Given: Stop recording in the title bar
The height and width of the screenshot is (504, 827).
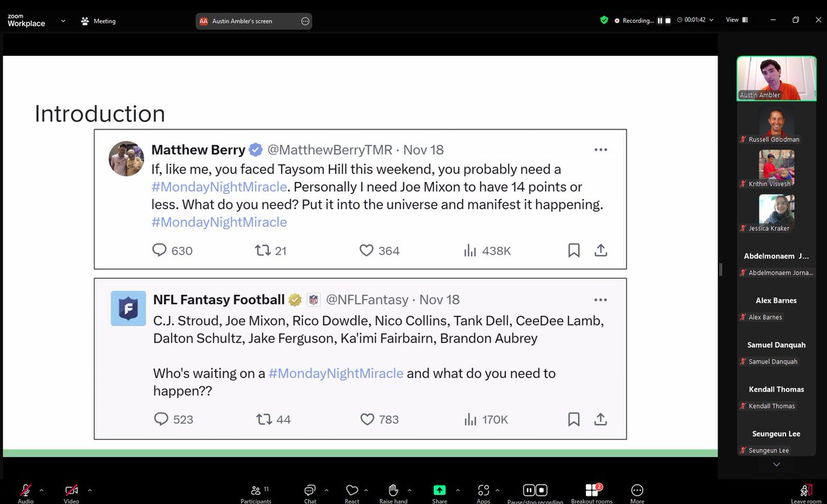Looking at the screenshot, I should tap(667, 21).
